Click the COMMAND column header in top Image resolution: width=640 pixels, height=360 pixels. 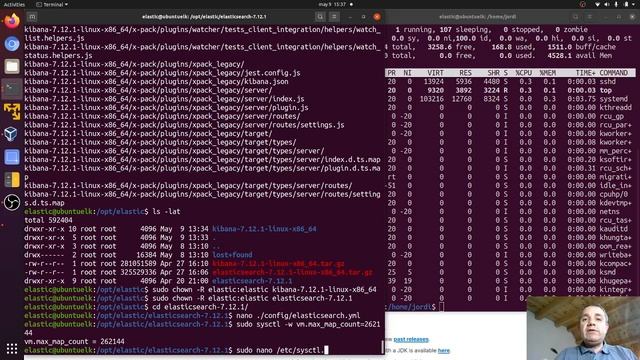[x=613, y=73]
